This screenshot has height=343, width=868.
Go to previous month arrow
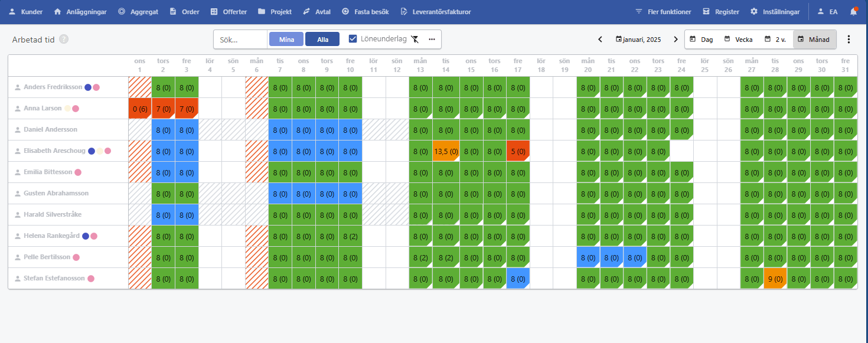tap(600, 40)
